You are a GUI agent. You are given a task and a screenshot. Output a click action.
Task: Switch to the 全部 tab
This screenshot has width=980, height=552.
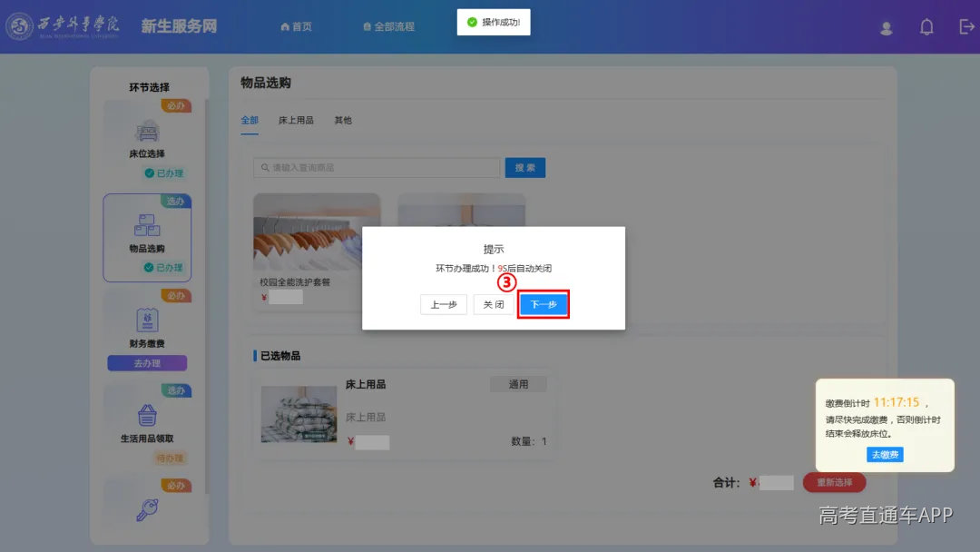(250, 120)
